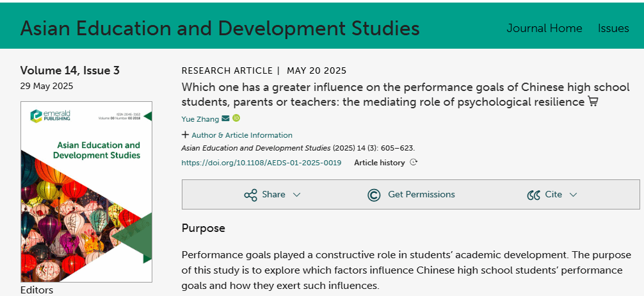Click the quotation mark Cite icon

(533, 195)
